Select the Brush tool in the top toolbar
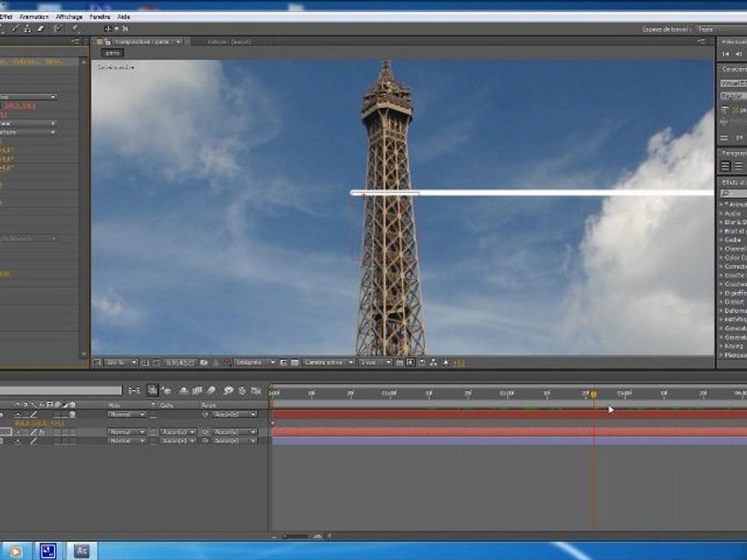Viewport: 747px width, 560px height. 16,29
